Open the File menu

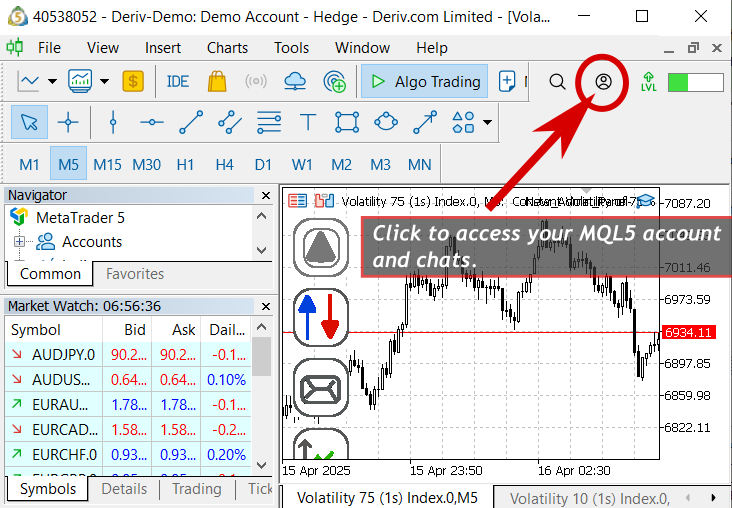[49, 48]
